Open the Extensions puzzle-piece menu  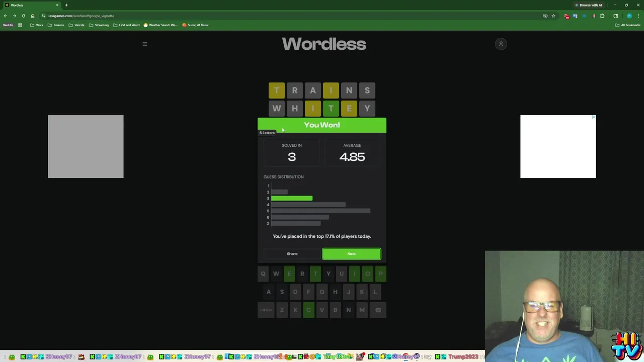click(x=602, y=16)
